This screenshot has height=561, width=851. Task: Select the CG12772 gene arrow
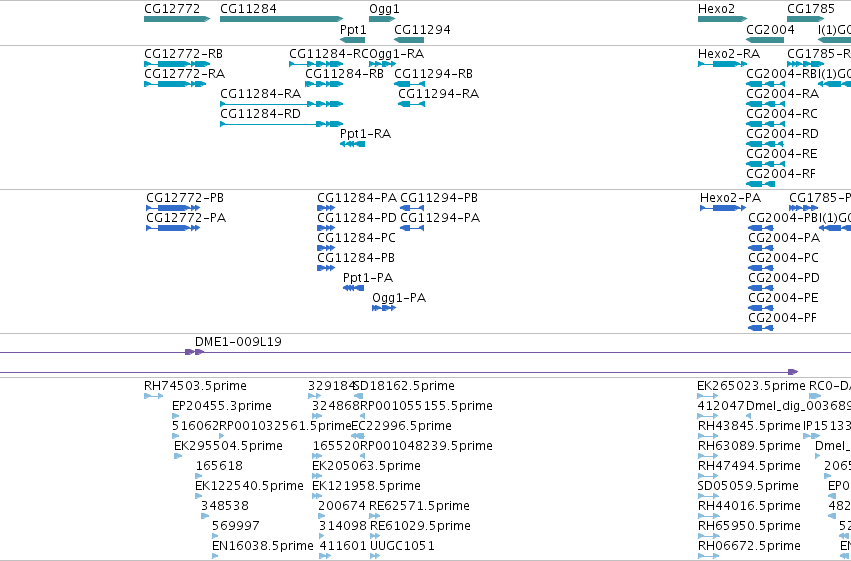click(x=177, y=19)
